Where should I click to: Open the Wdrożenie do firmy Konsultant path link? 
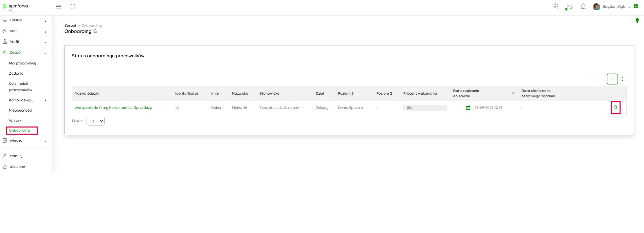(113, 108)
